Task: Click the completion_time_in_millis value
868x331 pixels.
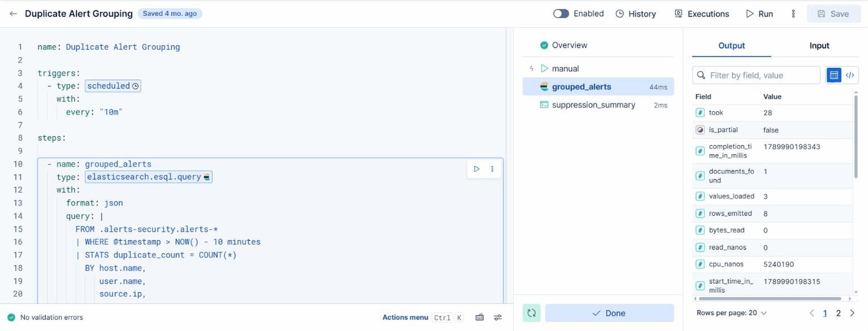Action: [792, 147]
